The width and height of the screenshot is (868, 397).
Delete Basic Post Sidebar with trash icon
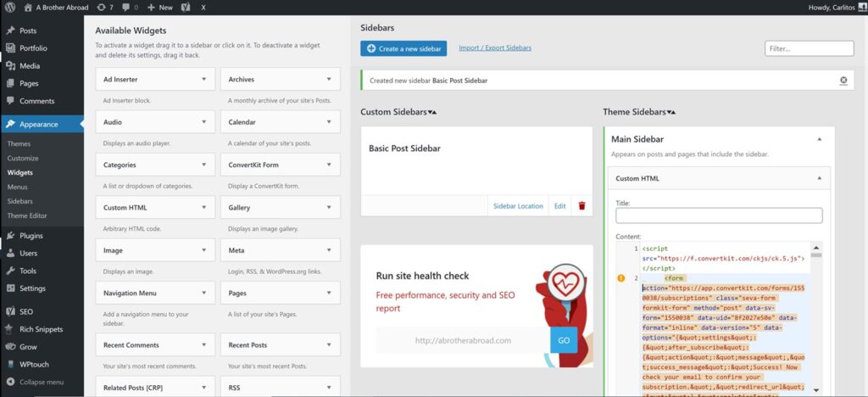coord(581,206)
